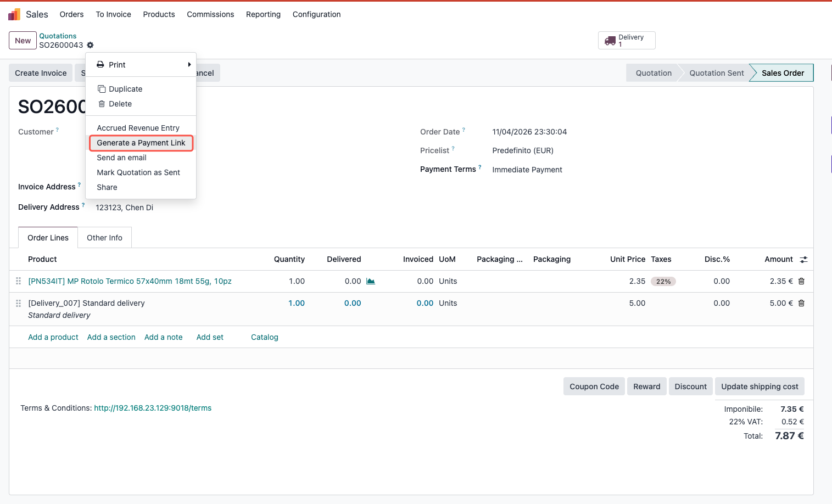Open the Delivery truck smart button

(x=626, y=41)
